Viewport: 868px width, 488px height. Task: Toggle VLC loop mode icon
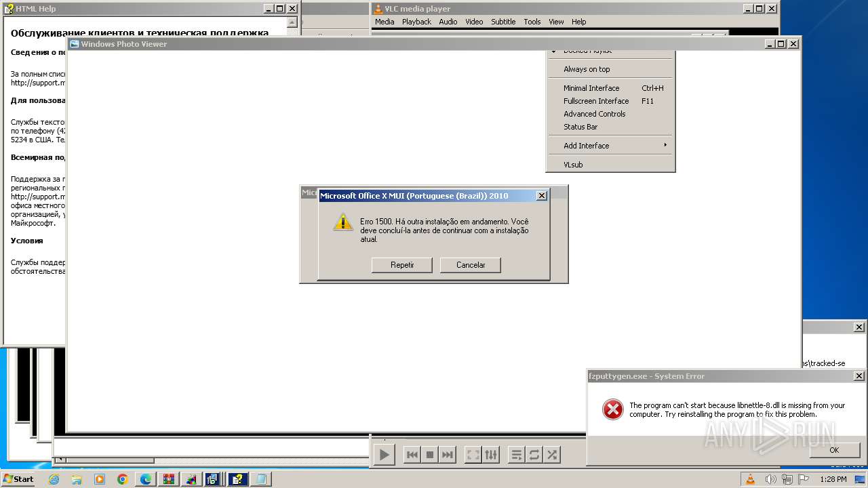click(534, 455)
